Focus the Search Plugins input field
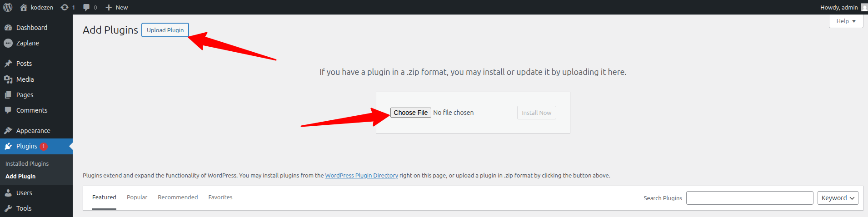This screenshot has width=868, height=217. pos(749,198)
